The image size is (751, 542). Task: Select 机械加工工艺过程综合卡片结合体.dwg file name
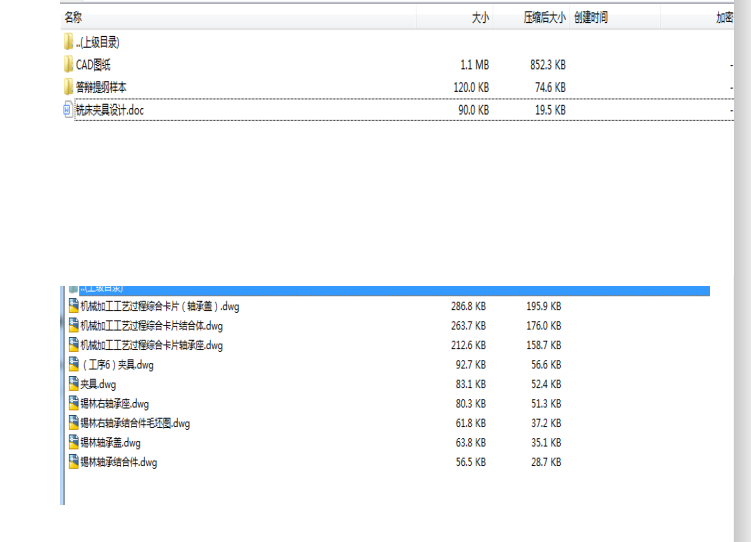coord(152,326)
